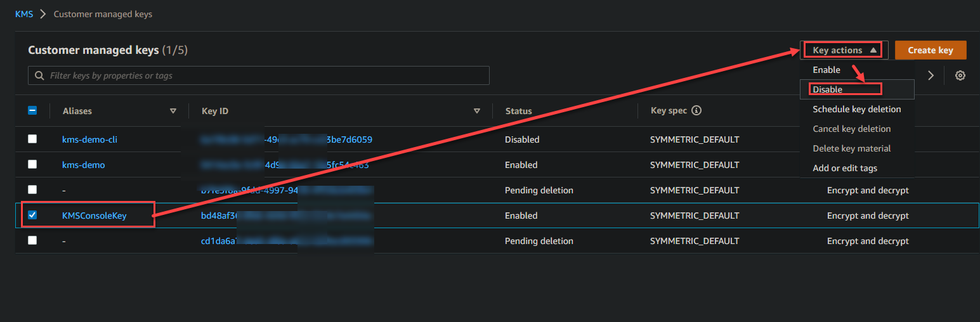The image size is (980, 322).
Task: Check the kms-demo row checkbox
Action: point(32,164)
